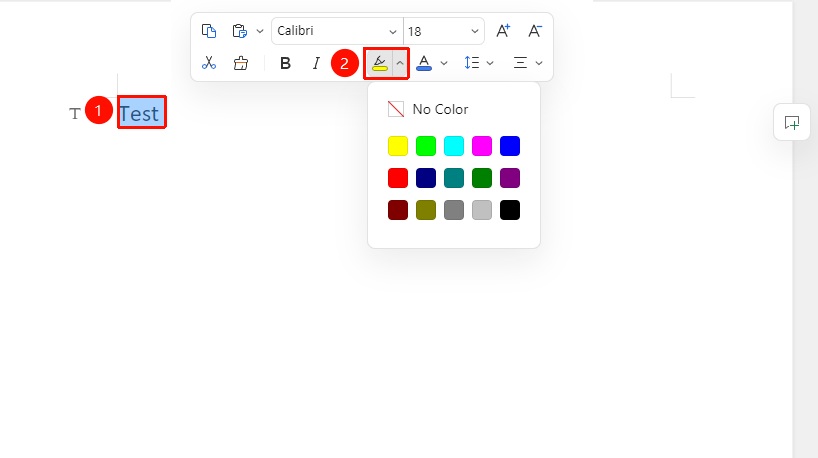
Task: Click the Paste clipboard icon
Action: pos(239,31)
